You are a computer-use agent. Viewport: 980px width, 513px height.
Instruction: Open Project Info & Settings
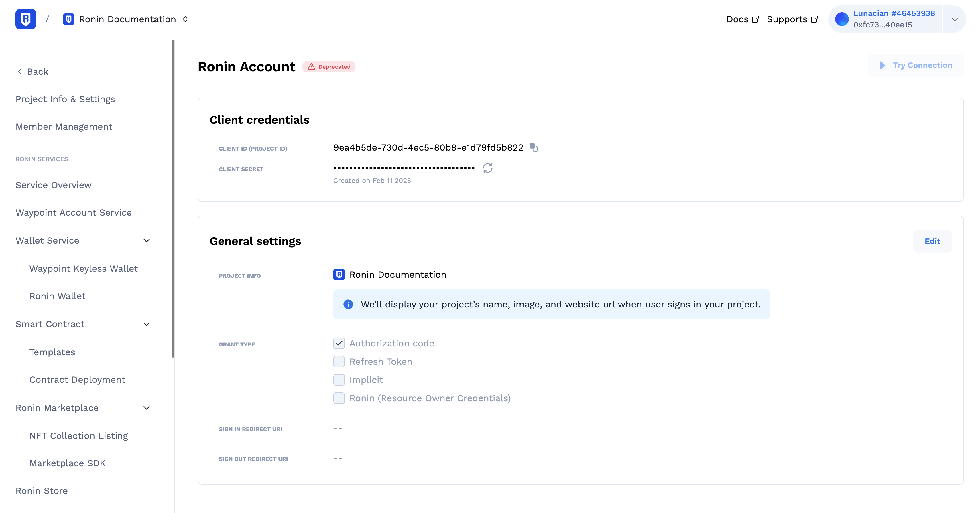click(65, 99)
